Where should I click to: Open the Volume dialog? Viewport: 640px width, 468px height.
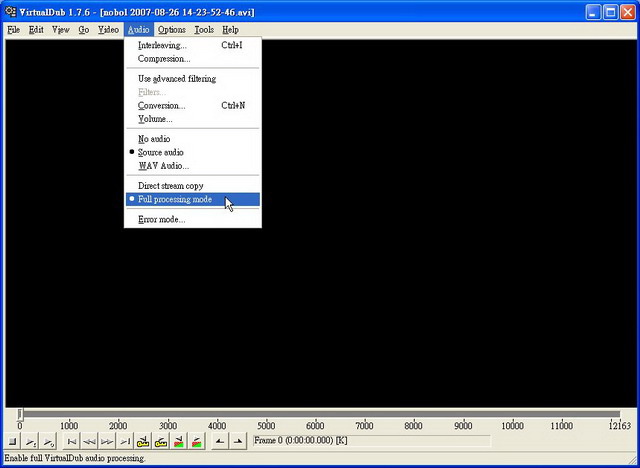point(193,119)
